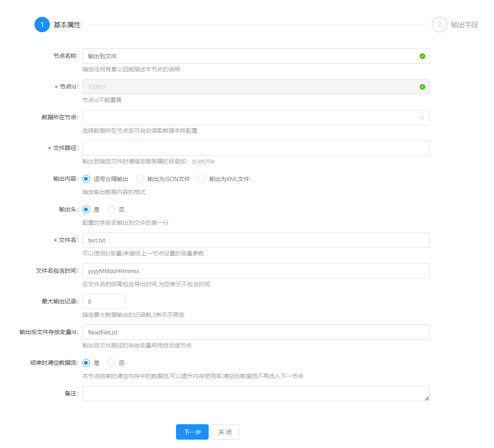Open the 基本属性 step tab
Image resolution: width=494 pixels, height=448 pixels.
(67, 25)
